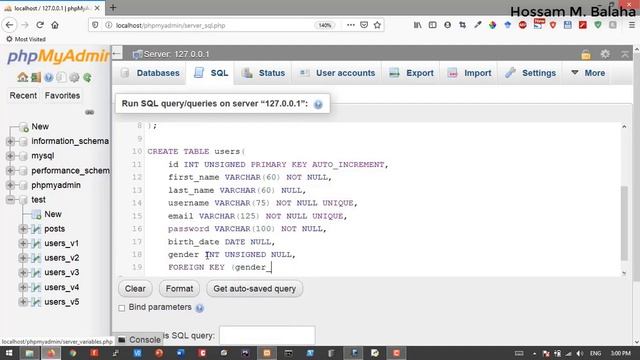Expand the mysql database node
Viewport: 640px width, 360px height.
10,156
